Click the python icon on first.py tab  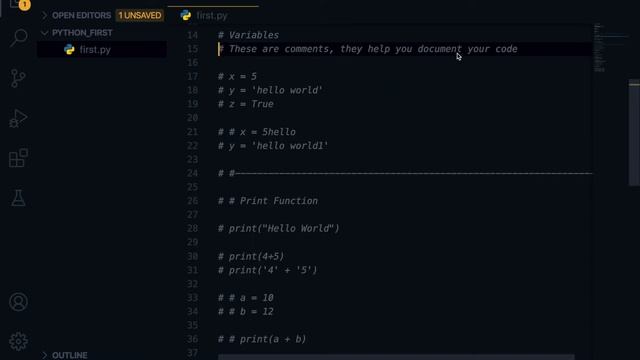186,16
